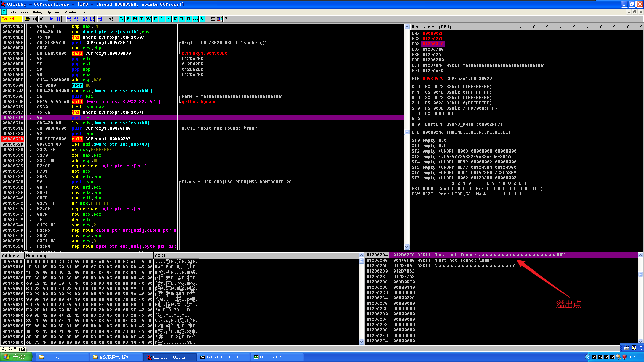Viewport: 644px width, 362px height.
Task: Click the ECX register value 012D627C
Action: tap(433, 39)
